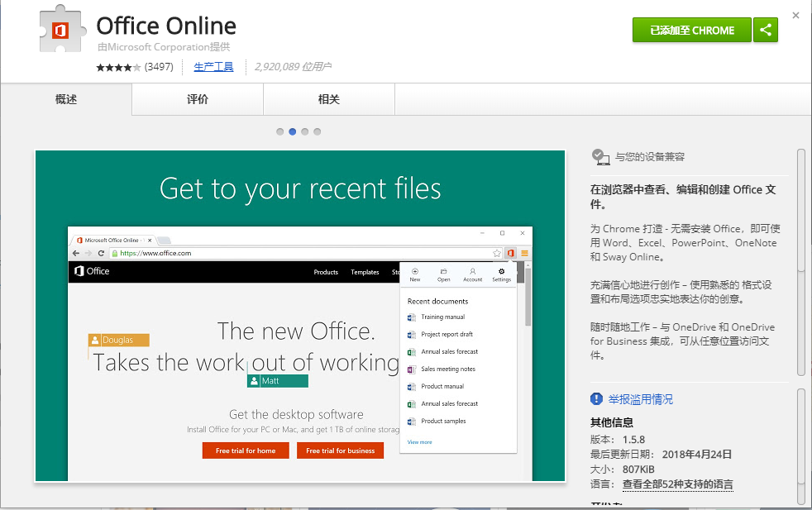Click the back arrow in pictured browser

click(x=76, y=253)
